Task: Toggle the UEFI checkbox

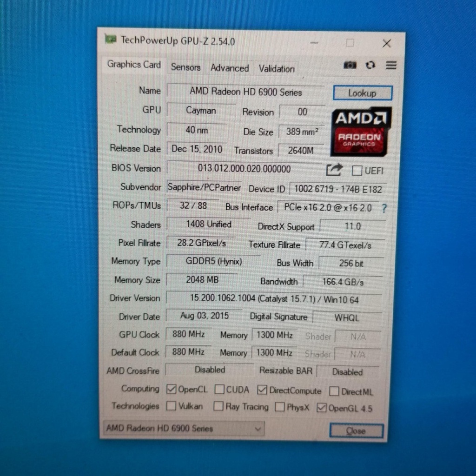Action: click(357, 171)
